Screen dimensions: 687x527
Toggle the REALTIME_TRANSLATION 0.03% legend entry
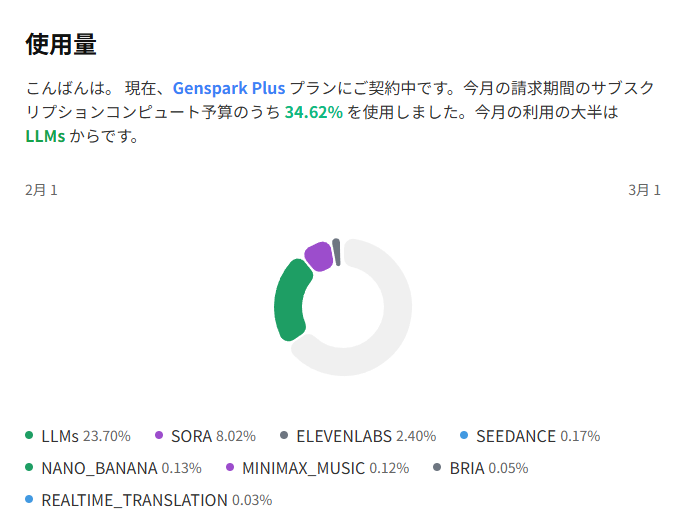coord(156,500)
